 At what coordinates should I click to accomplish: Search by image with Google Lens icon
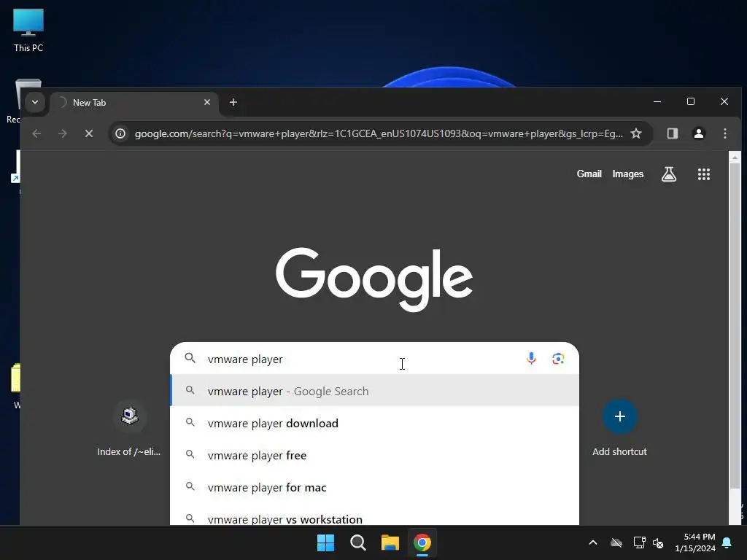click(558, 358)
